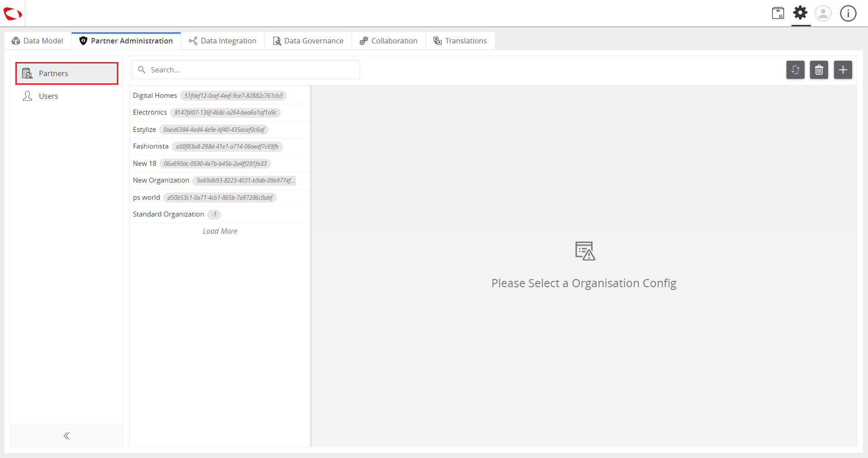
Task: Select Partners in the sidebar
Action: coord(67,73)
